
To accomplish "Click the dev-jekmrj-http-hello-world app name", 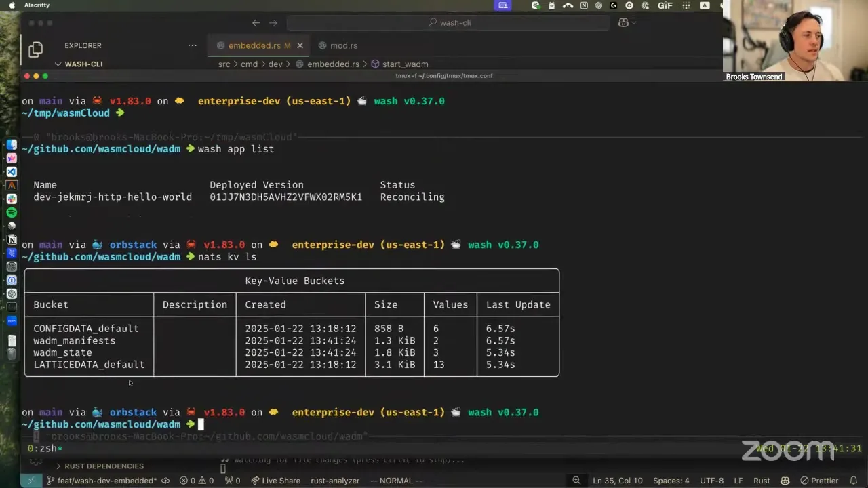I will (x=113, y=197).
